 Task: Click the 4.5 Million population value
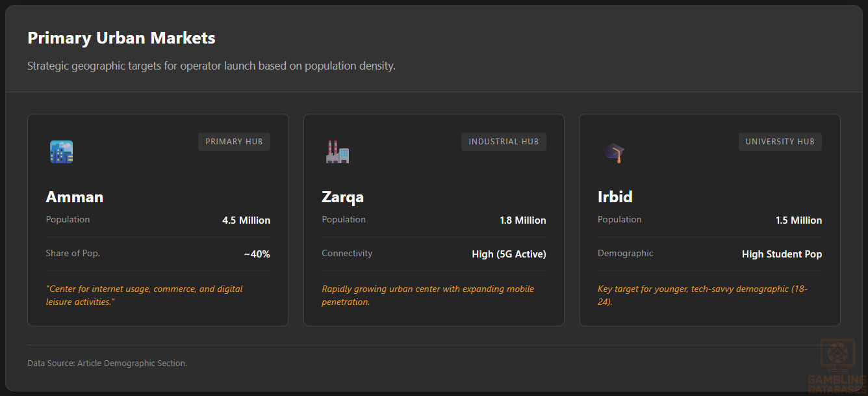pos(246,220)
